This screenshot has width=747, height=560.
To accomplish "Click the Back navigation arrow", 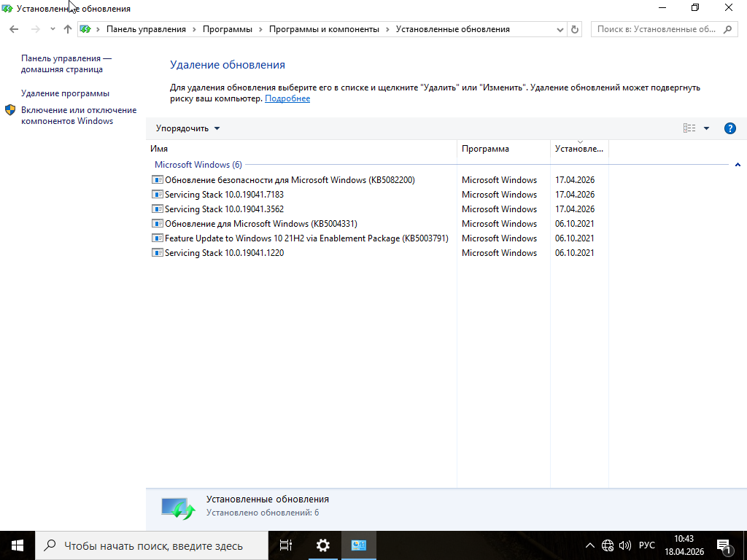I will point(14,29).
